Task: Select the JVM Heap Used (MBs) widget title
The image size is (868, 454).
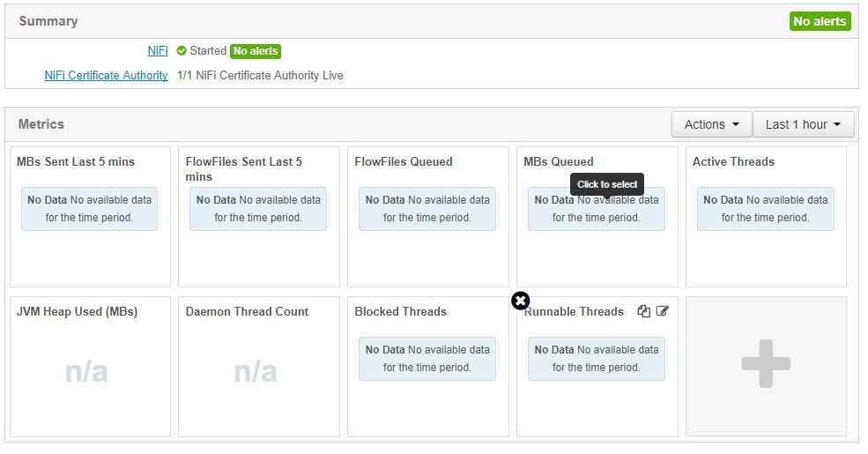Action: [x=77, y=312]
